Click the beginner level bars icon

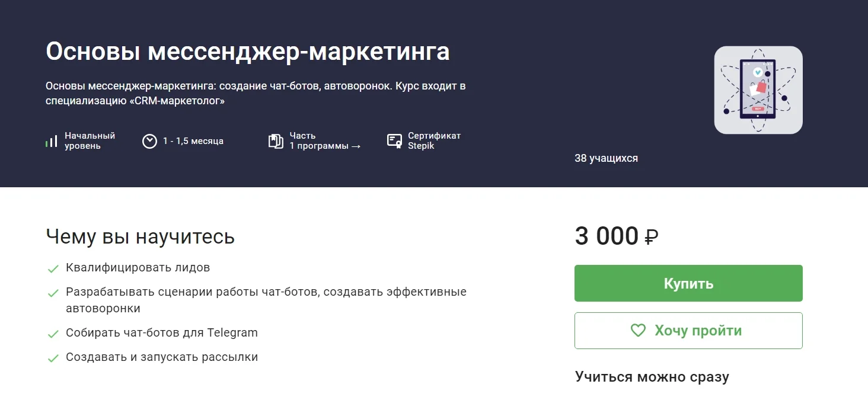52,141
